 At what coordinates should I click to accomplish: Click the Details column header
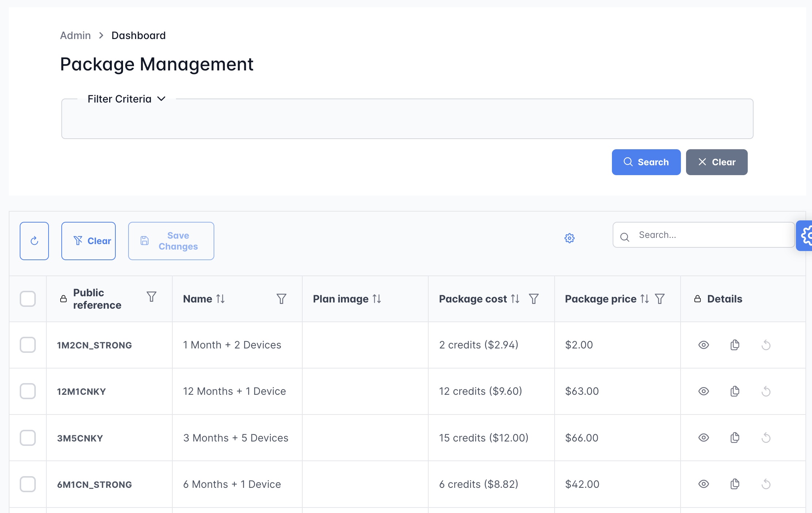(x=743, y=299)
